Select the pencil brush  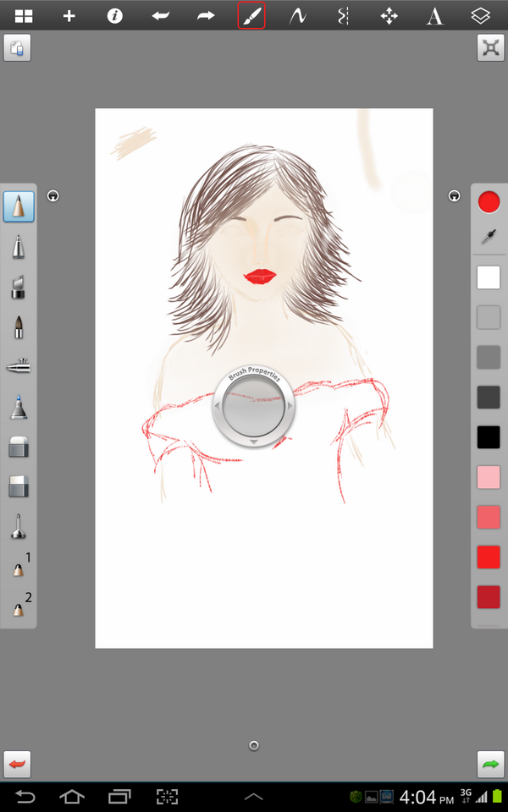[x=19, y=206]
